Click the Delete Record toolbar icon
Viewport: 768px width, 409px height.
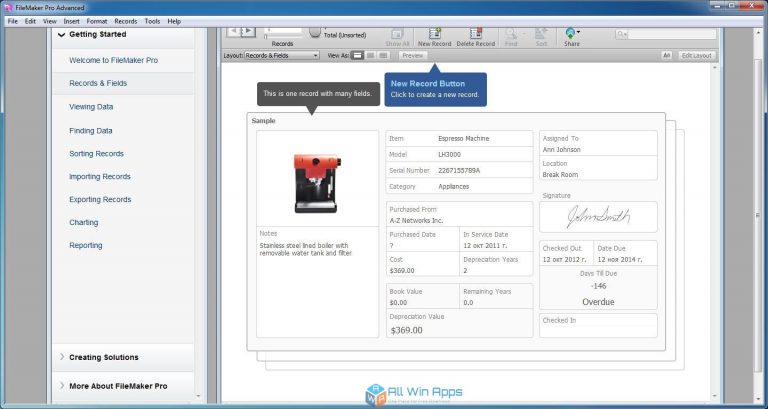[476, 33]
